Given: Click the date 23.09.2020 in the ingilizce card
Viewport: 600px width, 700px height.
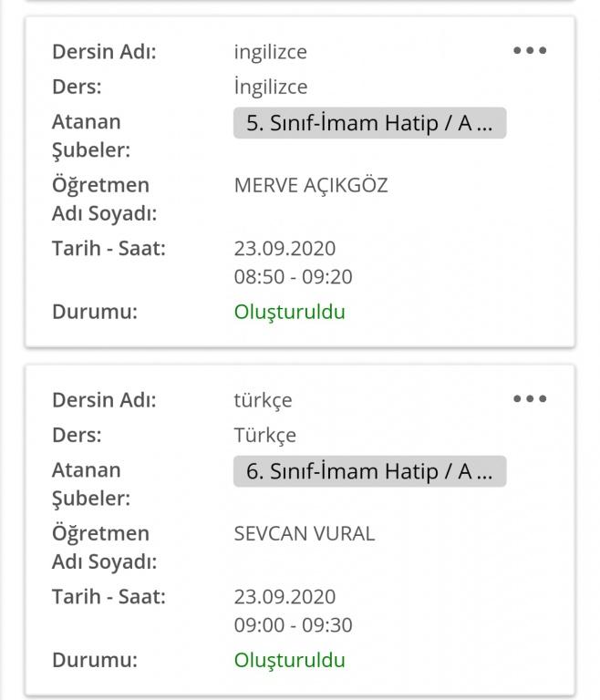Looking at the screenshot, I should 284,249.
